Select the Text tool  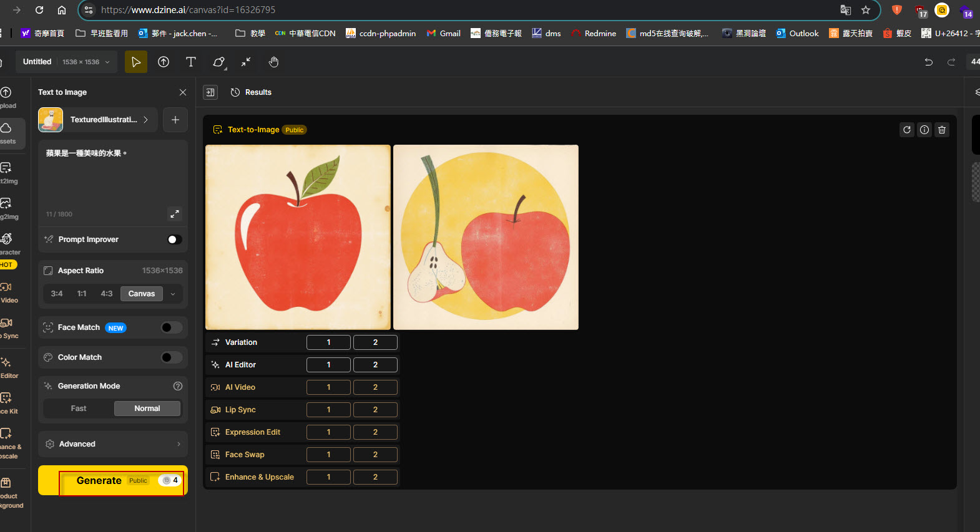(x=191, y=62)
